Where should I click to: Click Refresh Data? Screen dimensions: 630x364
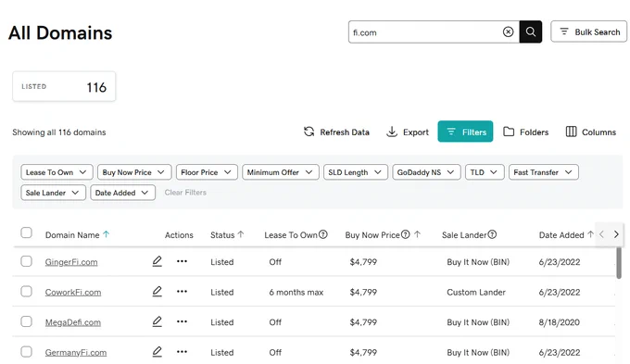336,132
